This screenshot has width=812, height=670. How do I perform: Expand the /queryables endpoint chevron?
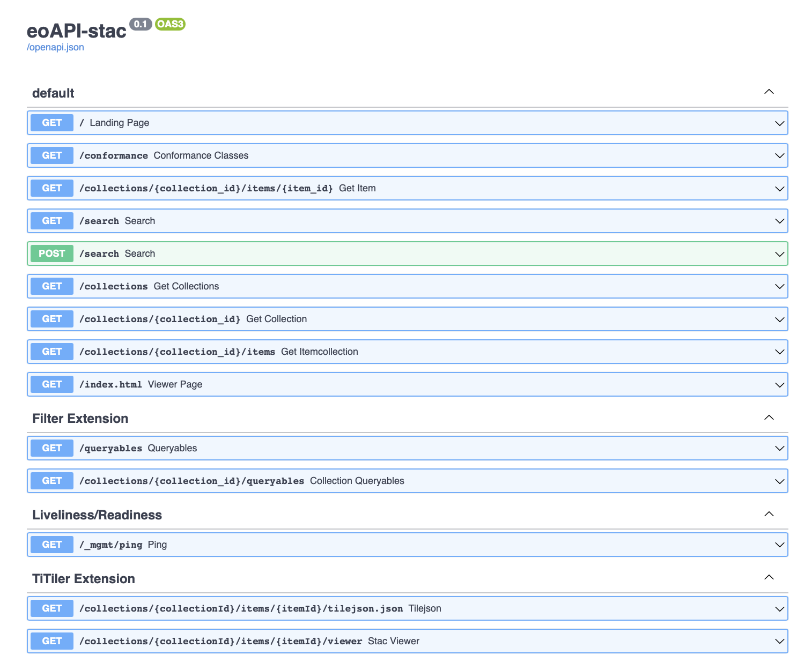click(779, 449)
